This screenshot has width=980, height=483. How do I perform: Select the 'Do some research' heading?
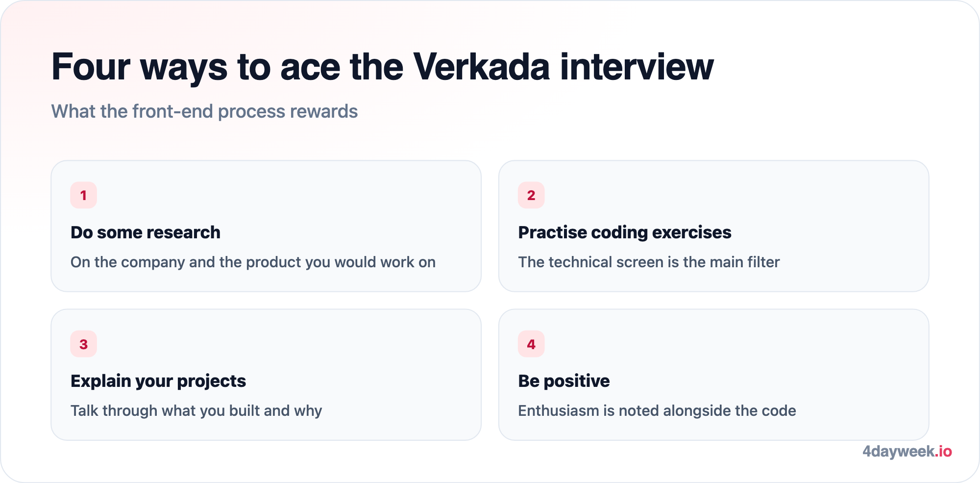[x=146, y=232]
